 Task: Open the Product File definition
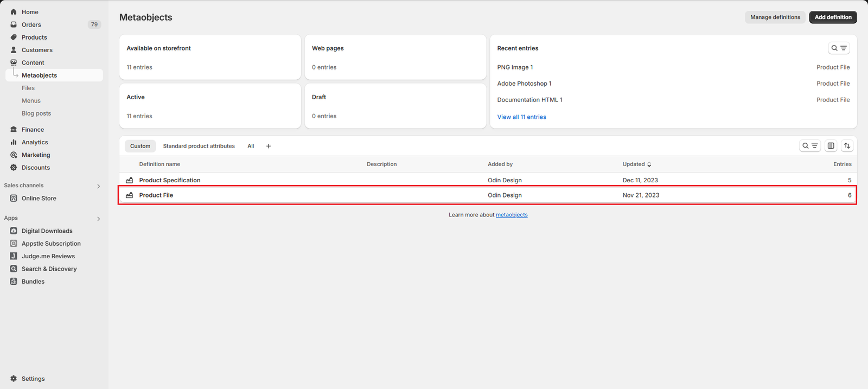[156, 195]
